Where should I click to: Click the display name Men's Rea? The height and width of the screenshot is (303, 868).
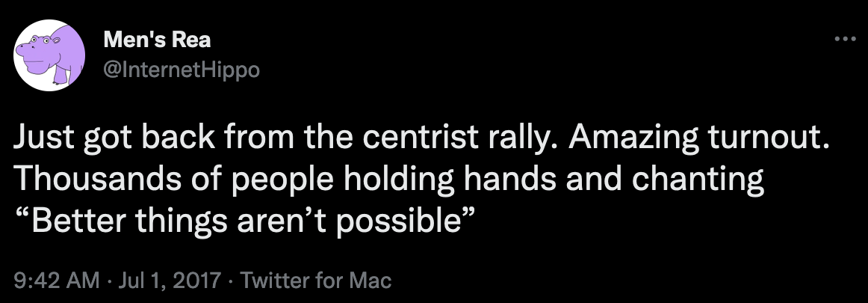coord(158,40)
